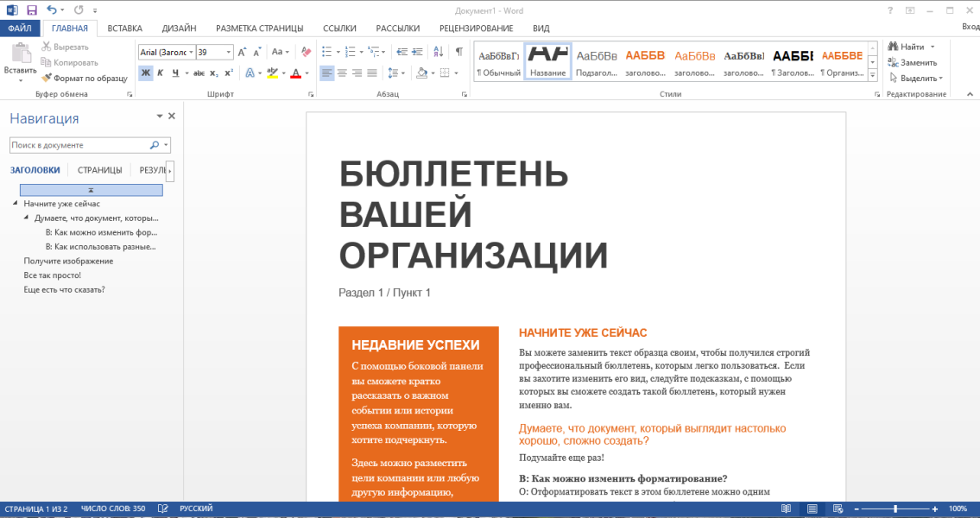Open Word help question mark
Image resolution: width=980 pixels, height=518 pixels.
pyautogui.click(x=890, y=10)
